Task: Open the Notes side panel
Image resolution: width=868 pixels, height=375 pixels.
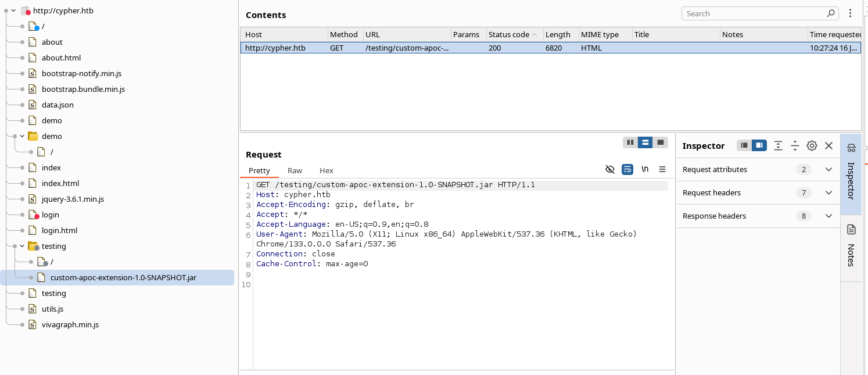Action: (x=851, y=248)
